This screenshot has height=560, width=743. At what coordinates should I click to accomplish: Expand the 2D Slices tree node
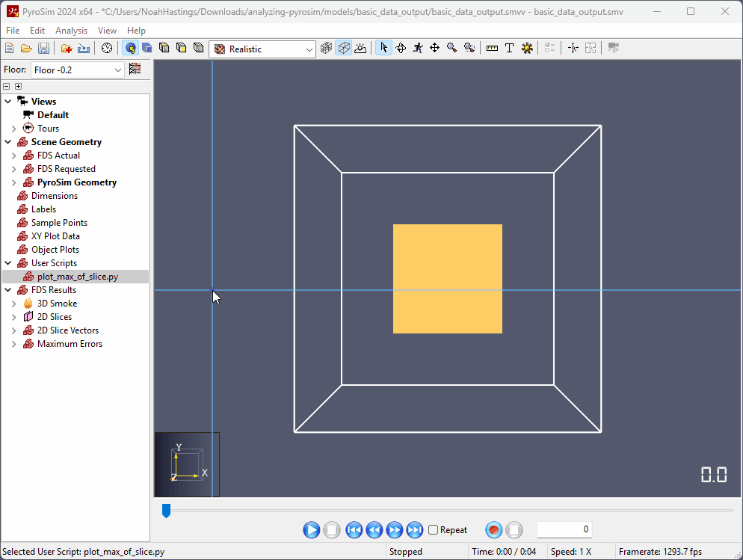coord(13,317)
